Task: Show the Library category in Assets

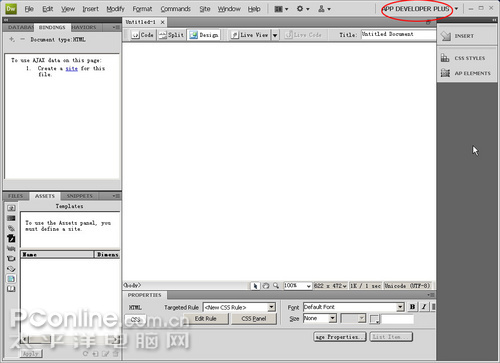Action: (x=11, y=289)
